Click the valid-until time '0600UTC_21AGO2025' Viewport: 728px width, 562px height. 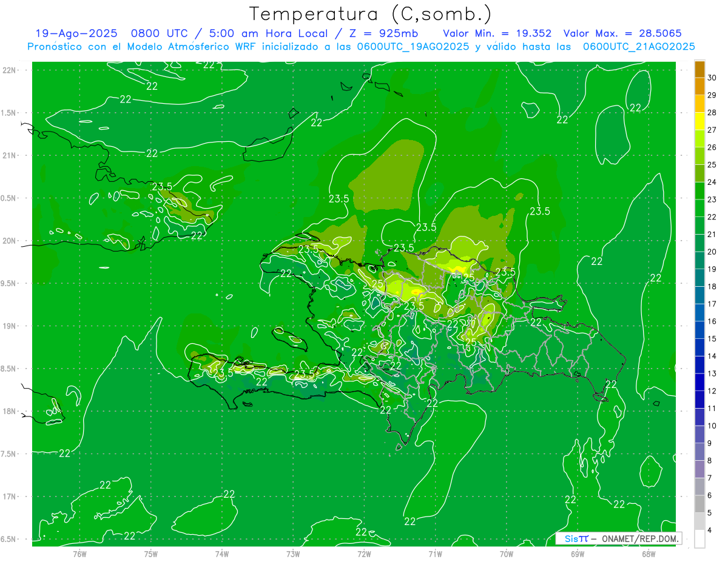pos(639,46)
